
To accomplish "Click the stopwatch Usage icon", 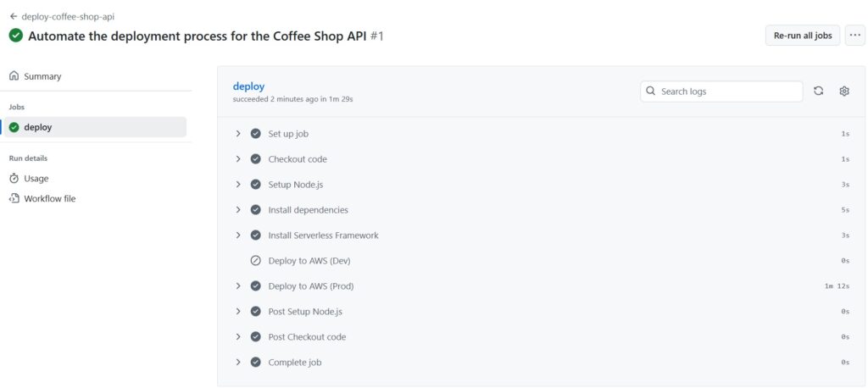I will (14, 178).
